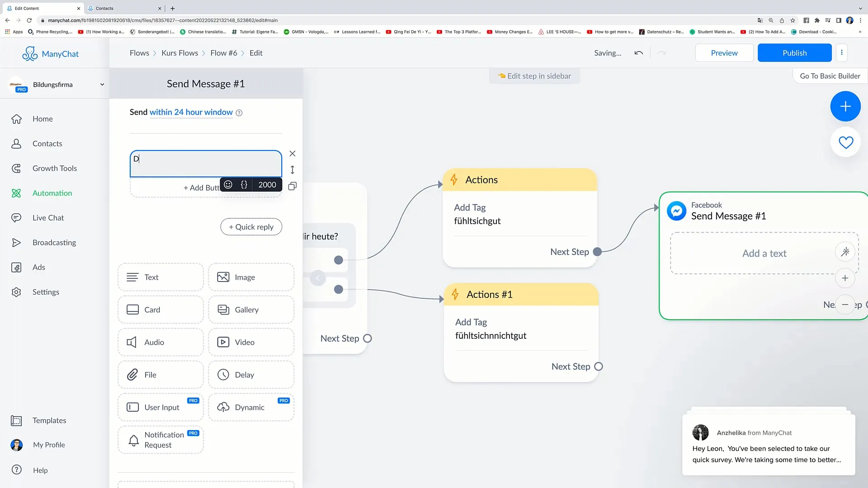Click Go To Basic Builder

pos(830,76)
